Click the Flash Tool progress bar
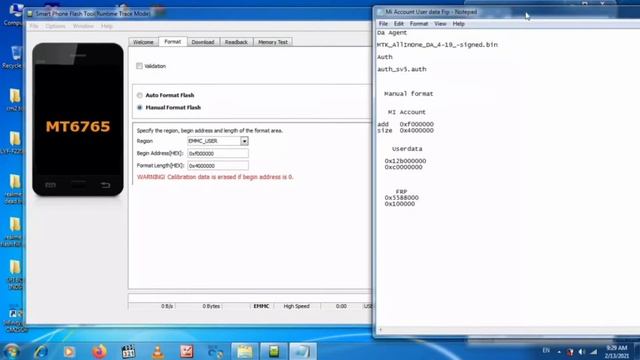The height and width of the screenshot is (360, 640). [x=250, y=298]
